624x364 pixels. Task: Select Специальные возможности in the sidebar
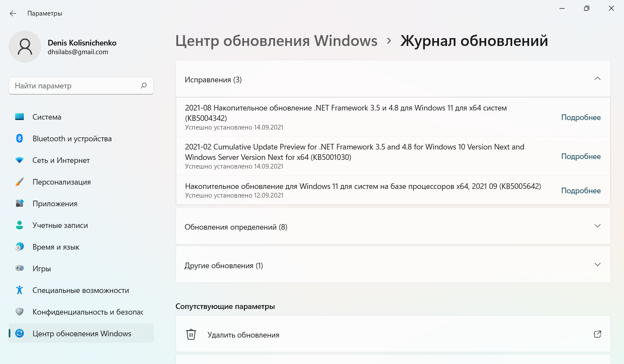pos(81,290)
